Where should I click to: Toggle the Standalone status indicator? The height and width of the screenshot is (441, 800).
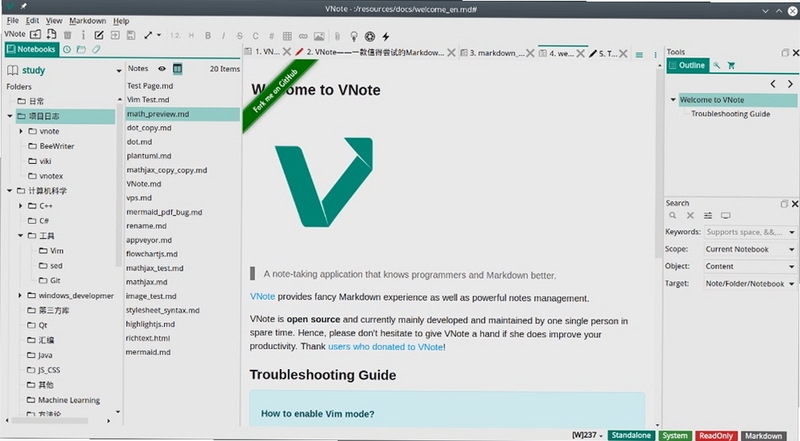[631, 435]
